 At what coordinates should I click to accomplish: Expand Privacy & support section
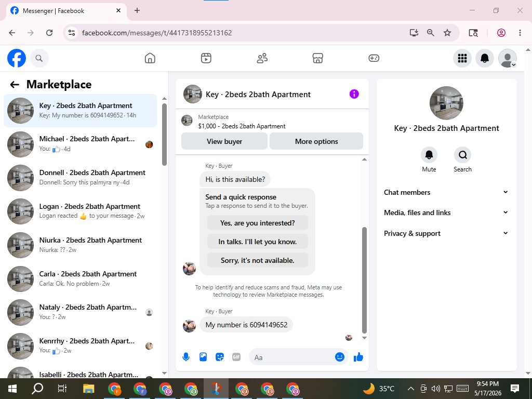[x=446, y=233]
